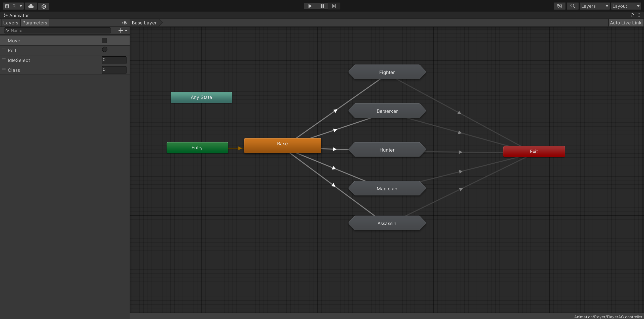Click the search magnifier icon
The width and height of the screenshot is (644, 319).
coord(573,6)
